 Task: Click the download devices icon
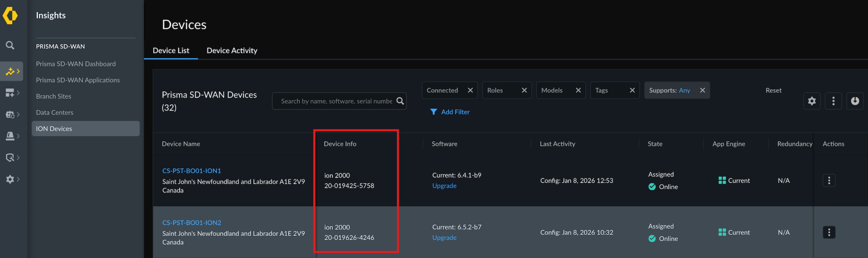pyautogui.click(x=855, y=101)
